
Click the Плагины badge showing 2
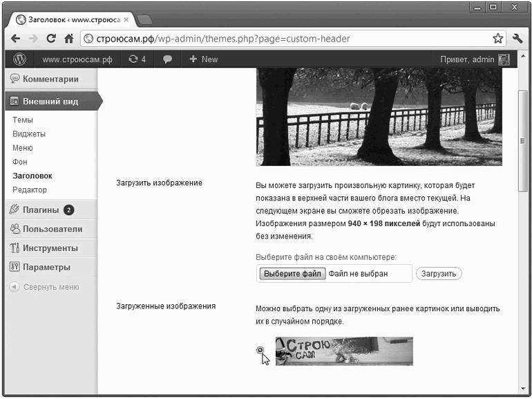tap(68, 210)
